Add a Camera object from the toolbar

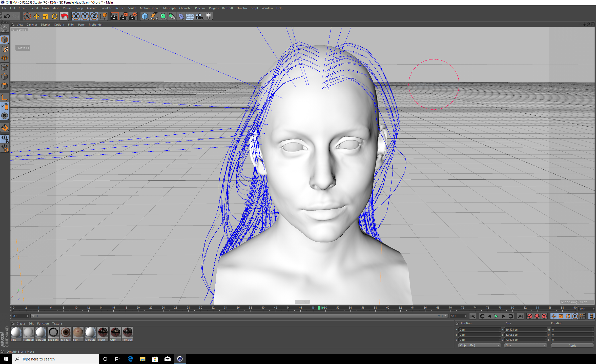pos(199,16)
